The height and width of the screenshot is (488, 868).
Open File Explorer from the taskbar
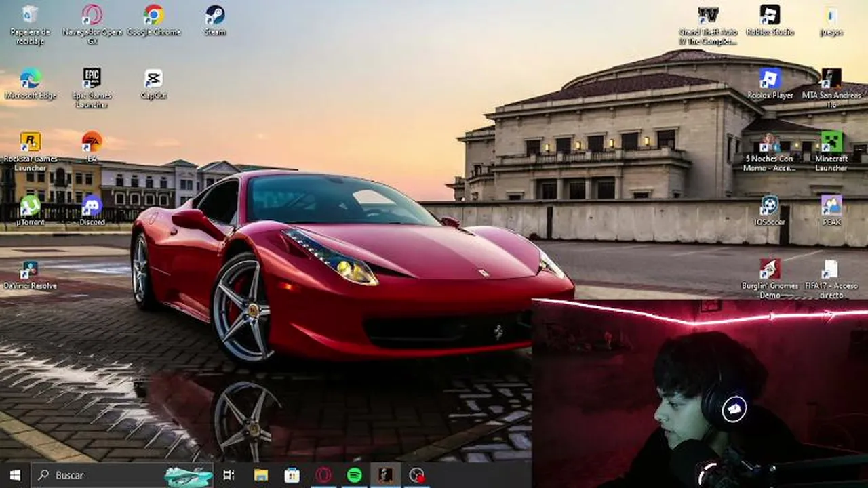[261, 475]
